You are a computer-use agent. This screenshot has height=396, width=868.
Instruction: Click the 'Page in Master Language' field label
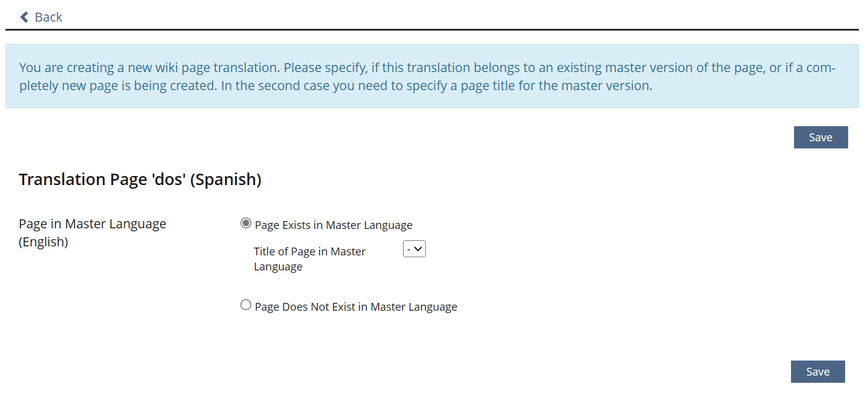[92, 224]
